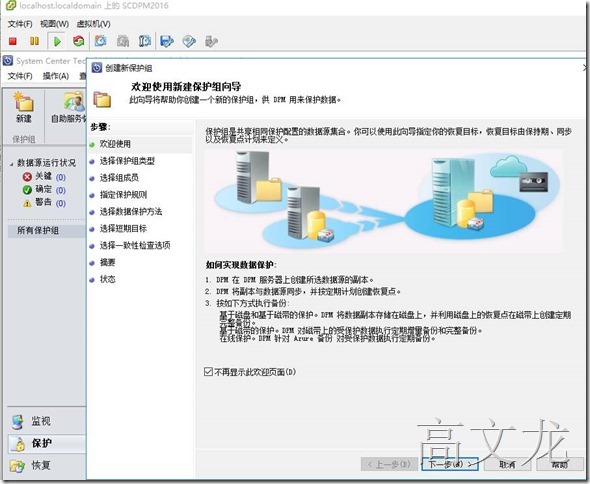
Task: Select All Protection Groups in sidebar
Action: (x=46, y=230)
